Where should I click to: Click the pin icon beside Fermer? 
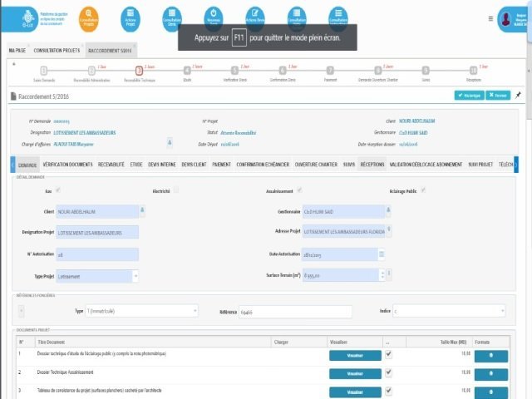click(x=519, y=96)
